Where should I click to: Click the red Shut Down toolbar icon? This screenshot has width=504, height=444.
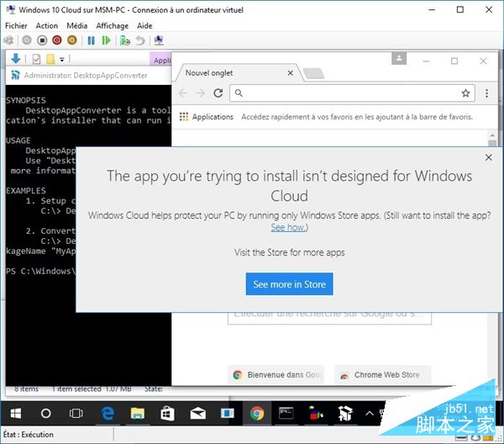tap(56, 40)
